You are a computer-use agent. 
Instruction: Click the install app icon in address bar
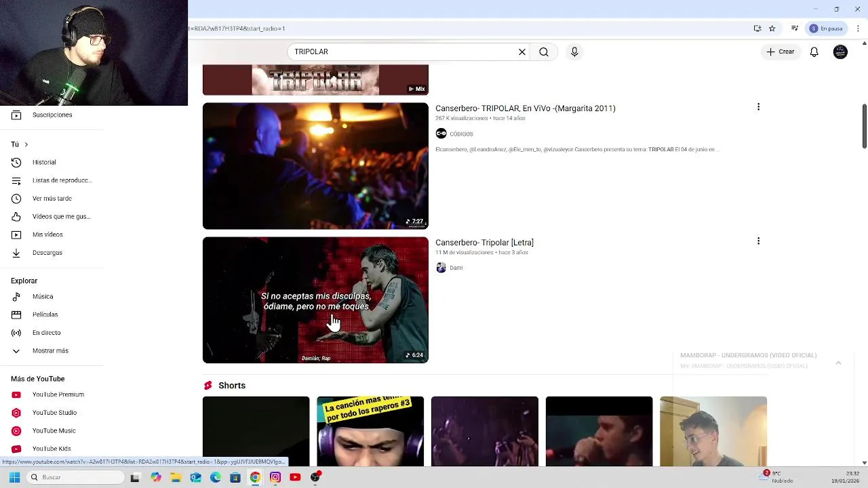(x=757, y=28)
